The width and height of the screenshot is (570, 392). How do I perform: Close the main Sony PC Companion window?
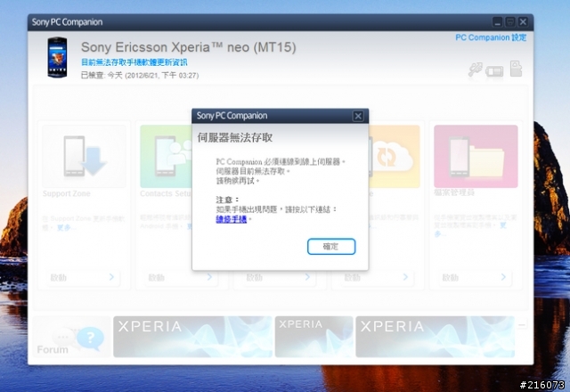tap(523, 22)
